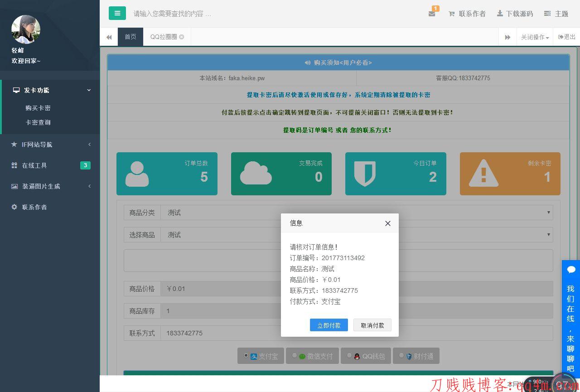
Task: Click the chat bubble icon on online widget
Action: coord(571,270)
